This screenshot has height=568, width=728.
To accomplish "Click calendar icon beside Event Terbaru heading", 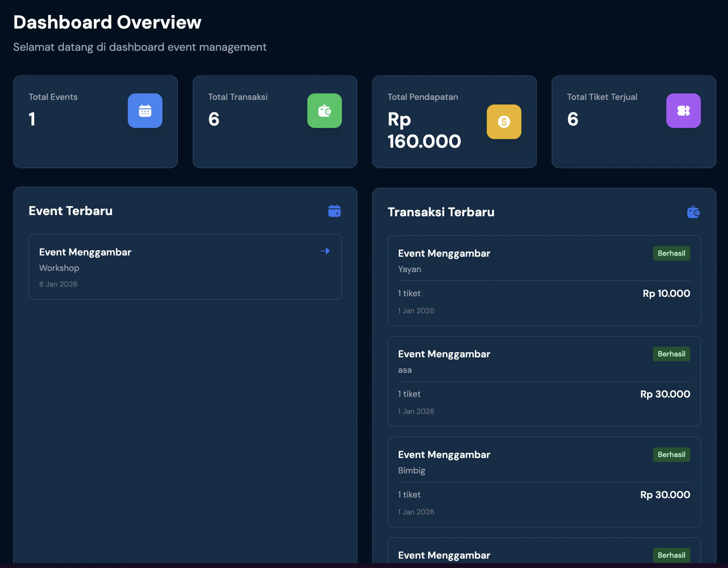I will pyautogui.click(x=334, y=211).
